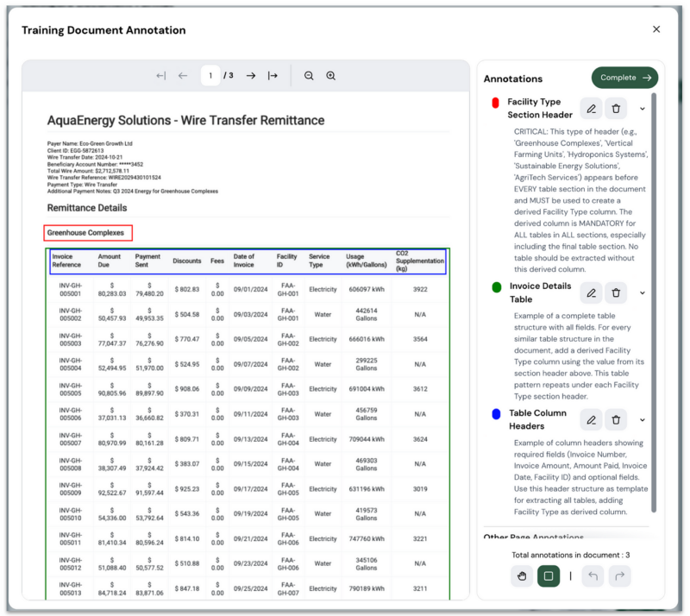Viewport: 690px width, 616px height.
Task: Click the Invoice Reference column header
Action: pyautogui.click(x=66, y=261)
